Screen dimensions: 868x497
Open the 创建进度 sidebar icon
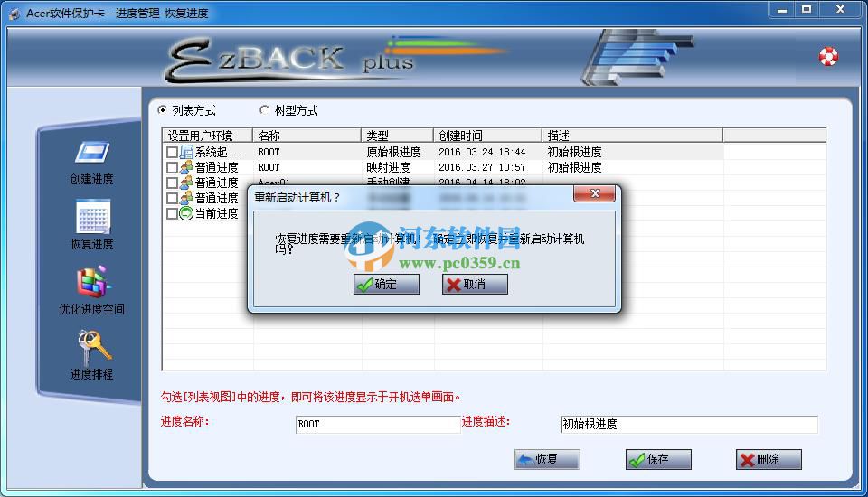tap(92, 152)
